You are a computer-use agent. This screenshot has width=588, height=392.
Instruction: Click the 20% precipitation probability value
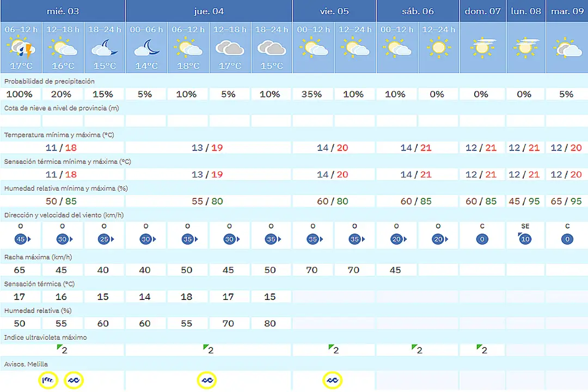61,94
